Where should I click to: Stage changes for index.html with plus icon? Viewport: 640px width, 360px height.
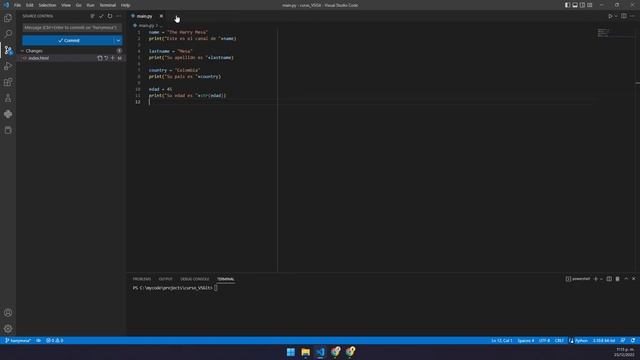click(113, 58)
